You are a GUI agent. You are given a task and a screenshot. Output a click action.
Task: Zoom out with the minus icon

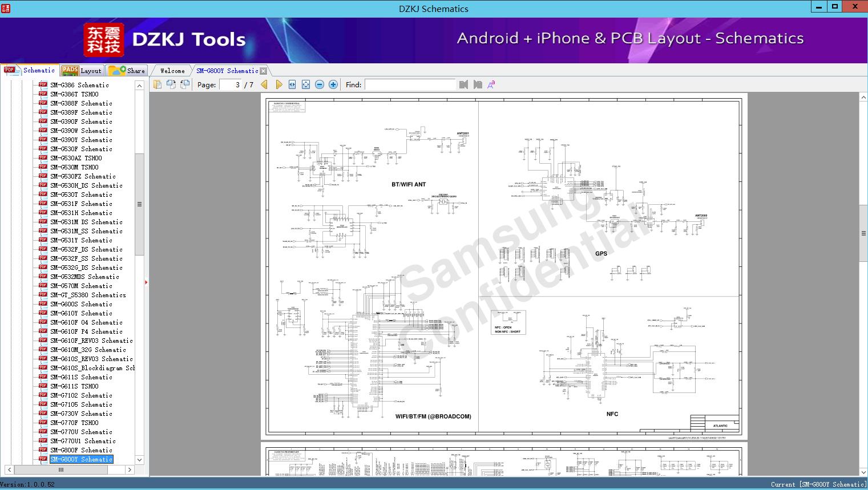click(x=320, y=84)
